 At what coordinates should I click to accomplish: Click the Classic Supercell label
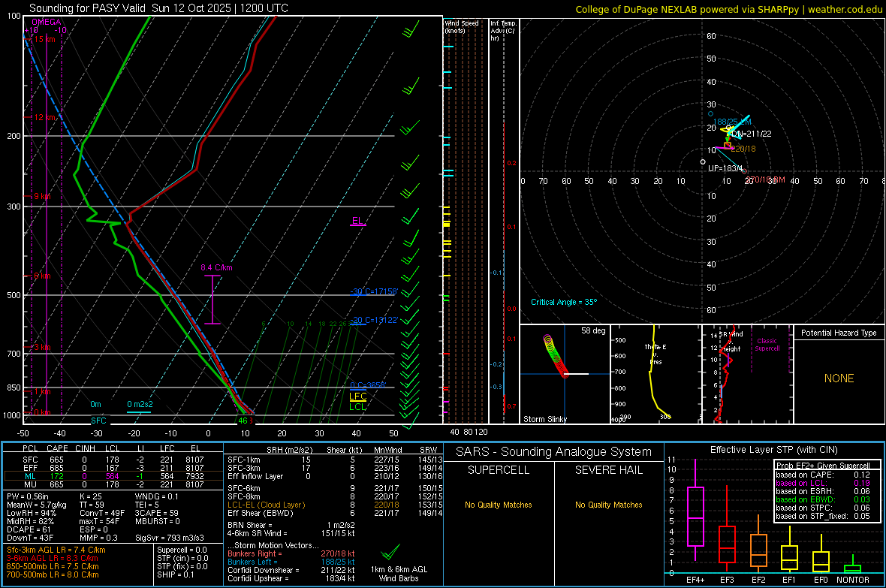point(767,345)
